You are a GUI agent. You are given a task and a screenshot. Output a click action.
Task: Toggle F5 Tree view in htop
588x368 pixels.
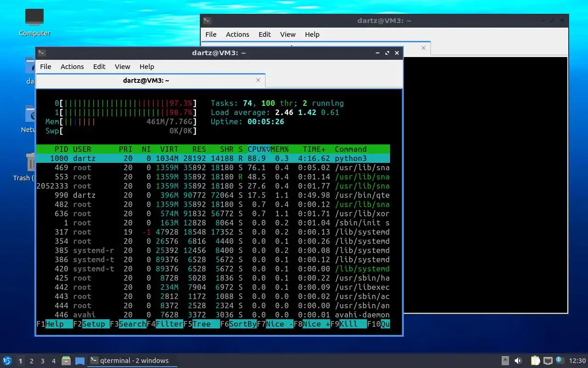(202, 324)
